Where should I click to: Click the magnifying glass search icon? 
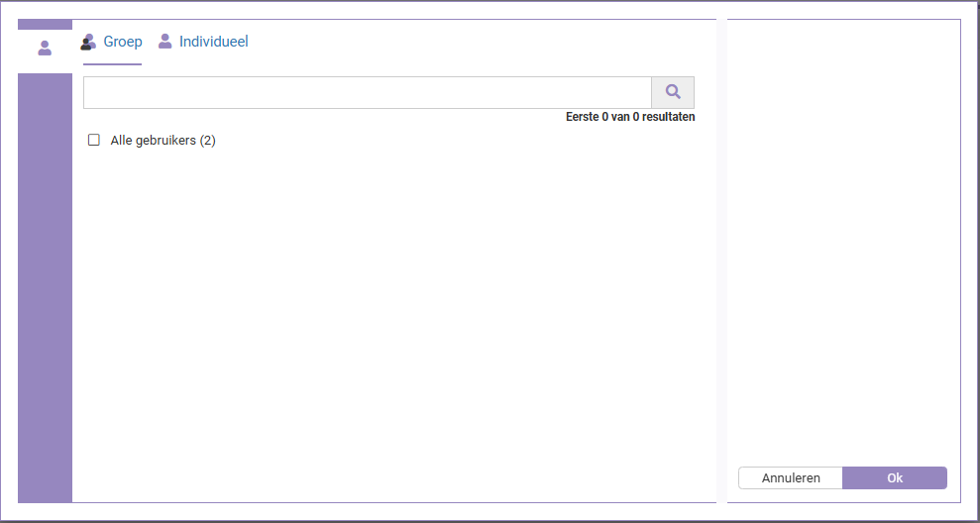(x=673, y=92)
